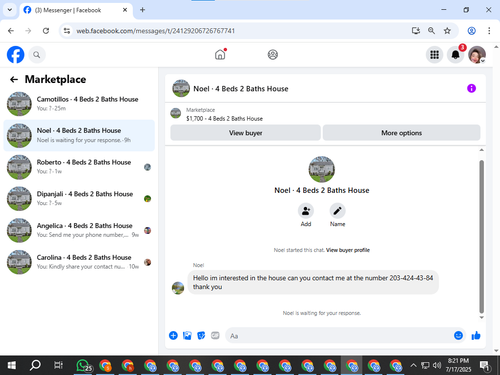
Task: Click the $1,700 listing title
Action: (224, 119)
